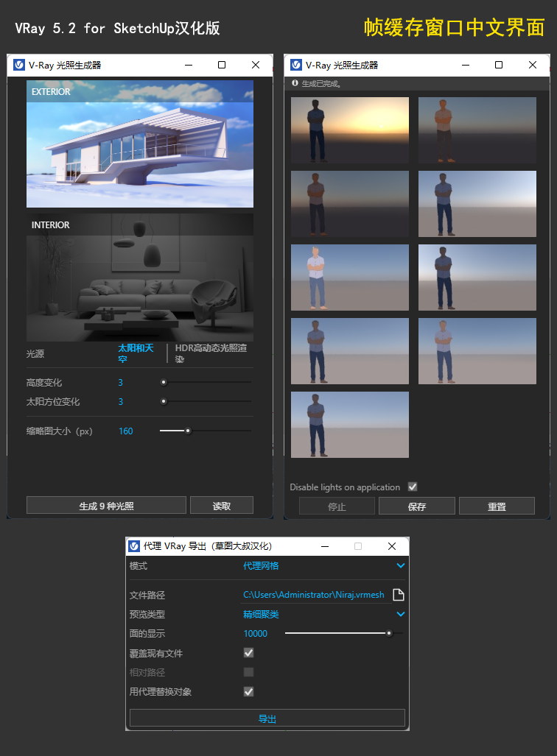The width and height of the screenshot is (557, 756).
Task: Click the 面的显示 slider handle
Action: (388, 633)
